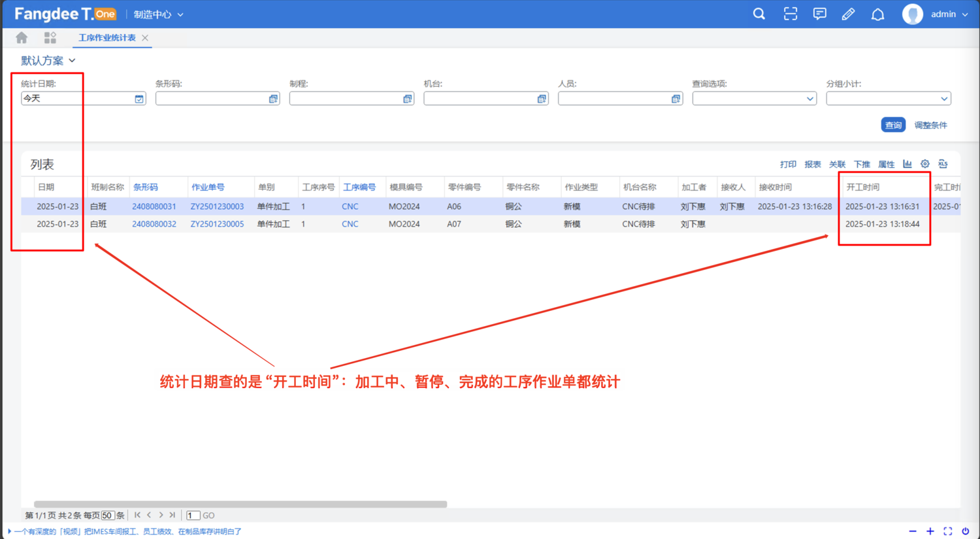Click the chart icon in list toolbar
The width and height of the screenshot is (980, 539).
pyautogui.click(x=907, y=164)
